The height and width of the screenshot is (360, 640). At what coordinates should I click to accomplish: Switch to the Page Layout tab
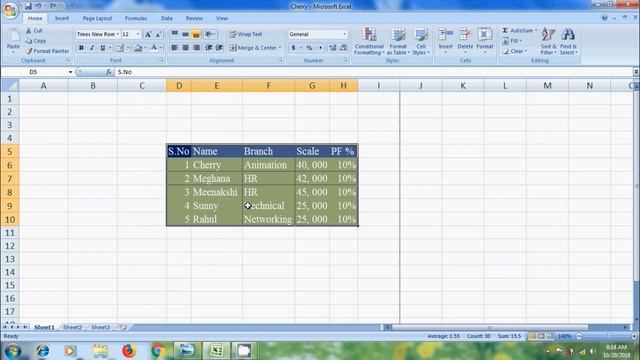coord(97,18)
